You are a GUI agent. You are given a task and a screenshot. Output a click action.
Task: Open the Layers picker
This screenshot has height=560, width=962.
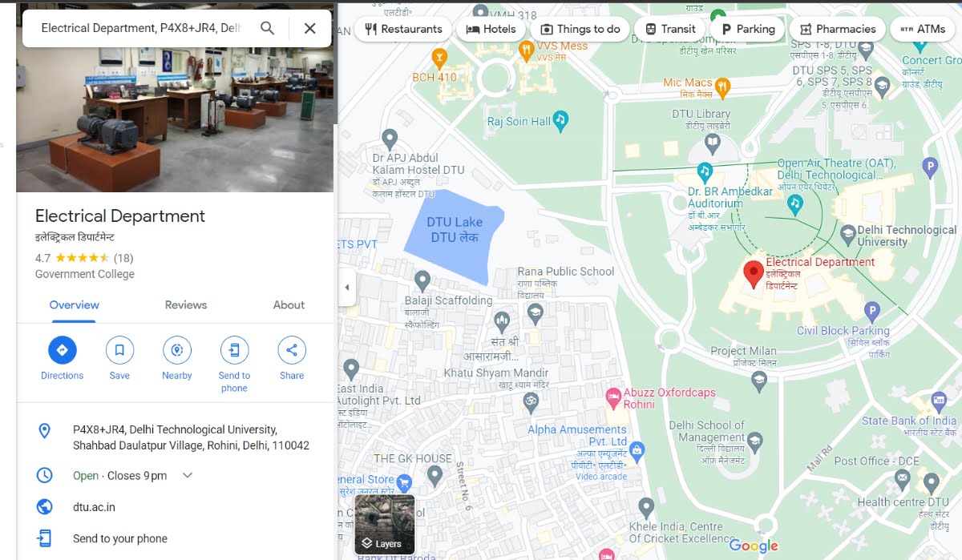click(385, 525)
